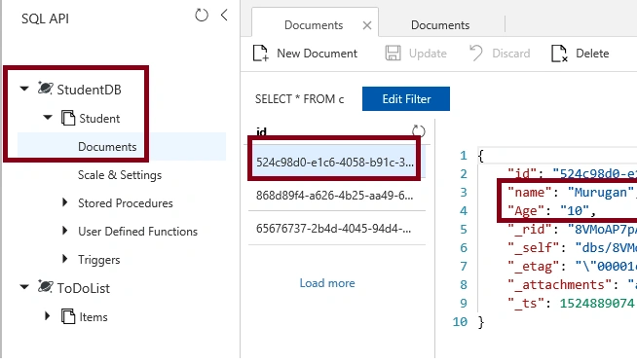Switch to the second Documents tab

[440, 25]
